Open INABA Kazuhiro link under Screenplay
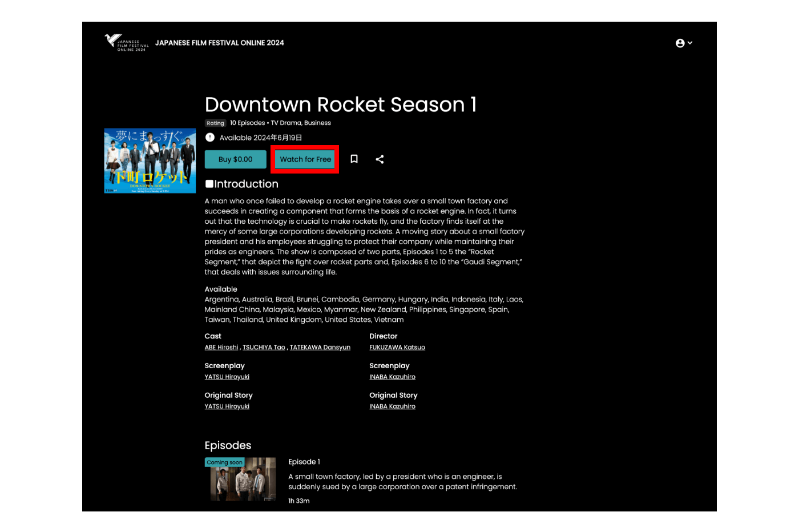The height and width of the screenshot is (532, 799). coord(392,377)
